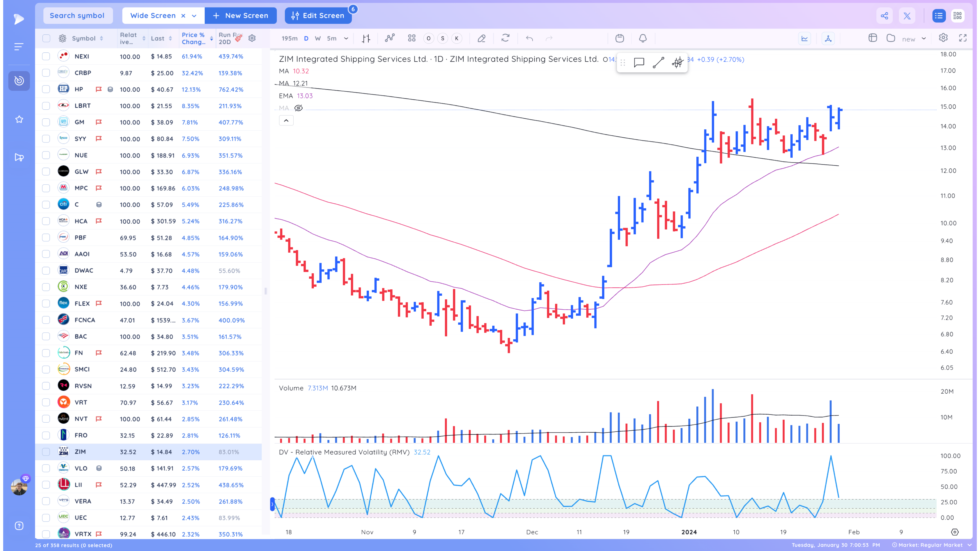Click the New Screen button
The image size is (980, 551).
tap(240, 16)
